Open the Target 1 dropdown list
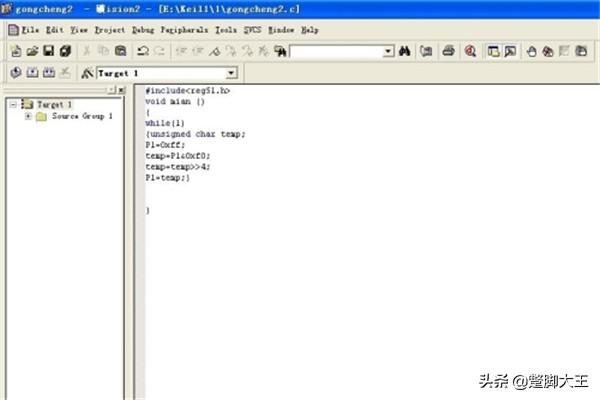The width and height of the screenshot is (600, 400). click(231, 73)
